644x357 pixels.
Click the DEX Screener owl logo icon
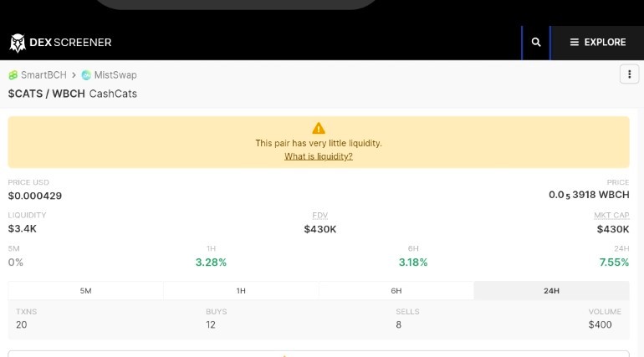(18, 43)
